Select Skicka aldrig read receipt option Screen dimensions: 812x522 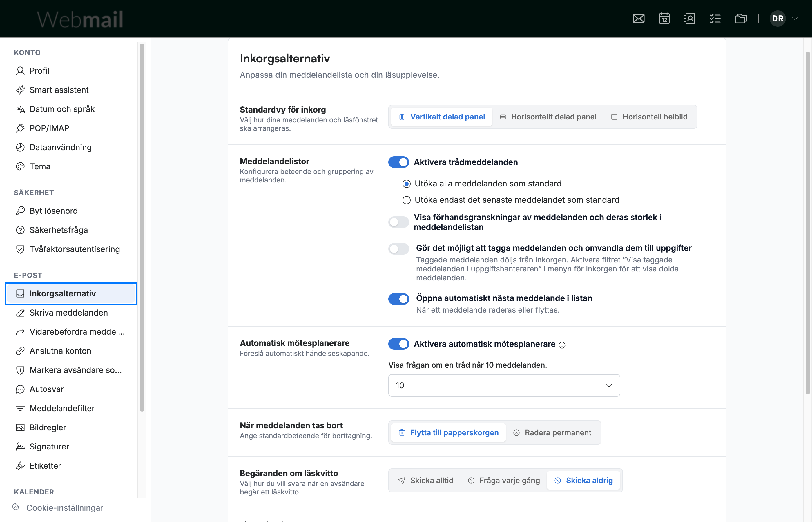pos(583,481)
